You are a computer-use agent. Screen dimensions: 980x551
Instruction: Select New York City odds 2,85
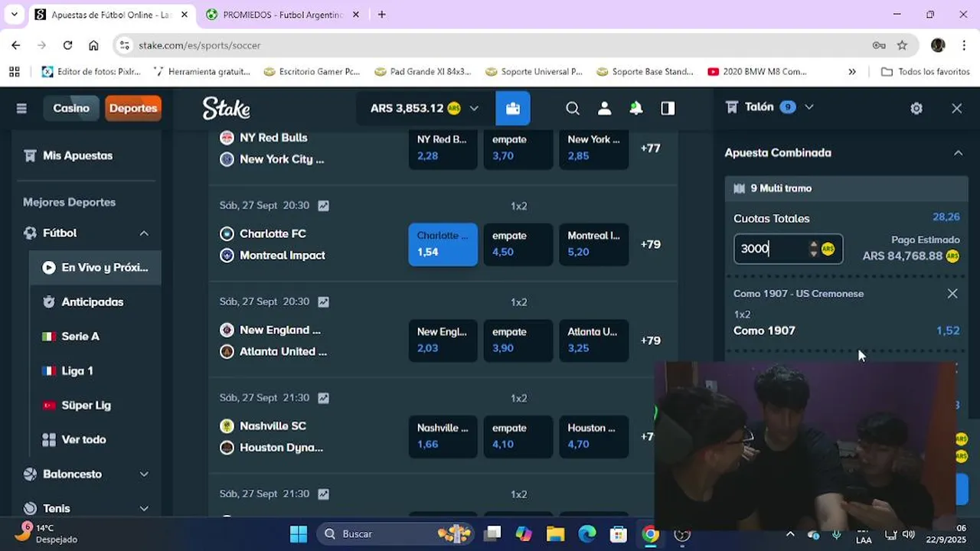pos(593,148)
